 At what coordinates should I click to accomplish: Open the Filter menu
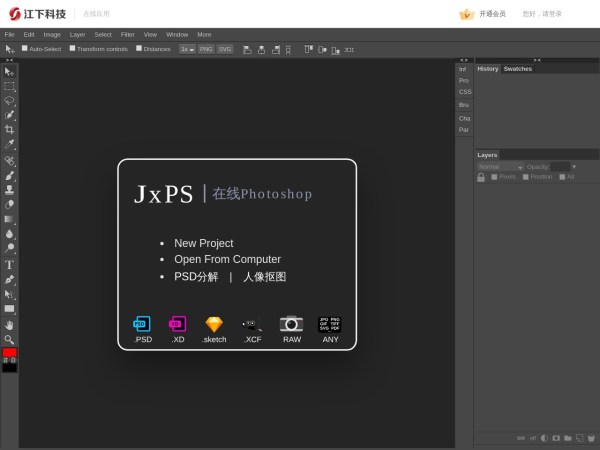[x=127, y=34]
